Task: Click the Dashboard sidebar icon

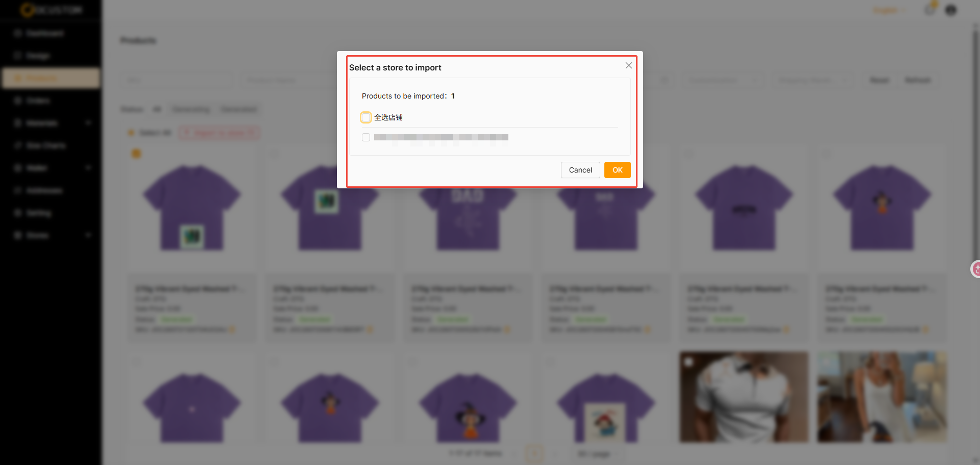Action: click(x=18, y=33)
